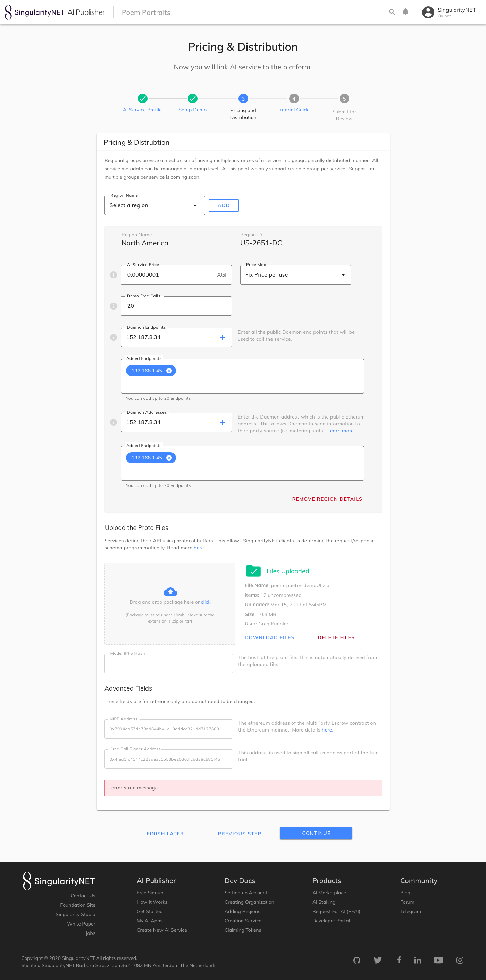Click info icon beside Daemon Endpoints
The width and height of the screenshot is (486, 980).
(x=114, y=337)
